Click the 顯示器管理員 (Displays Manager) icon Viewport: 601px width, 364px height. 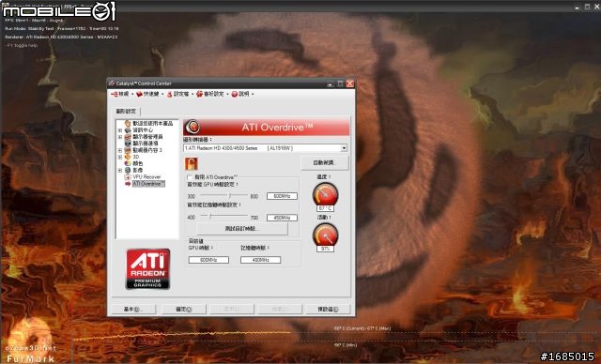point(128,137)
